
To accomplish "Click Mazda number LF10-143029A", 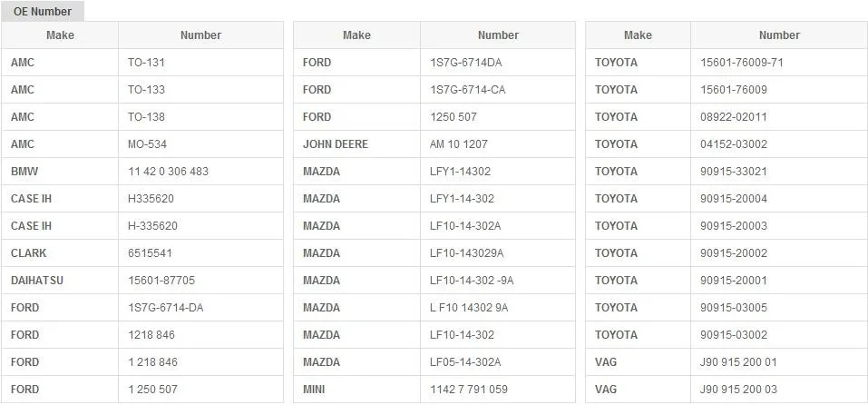I will click(x=498, y=253).
